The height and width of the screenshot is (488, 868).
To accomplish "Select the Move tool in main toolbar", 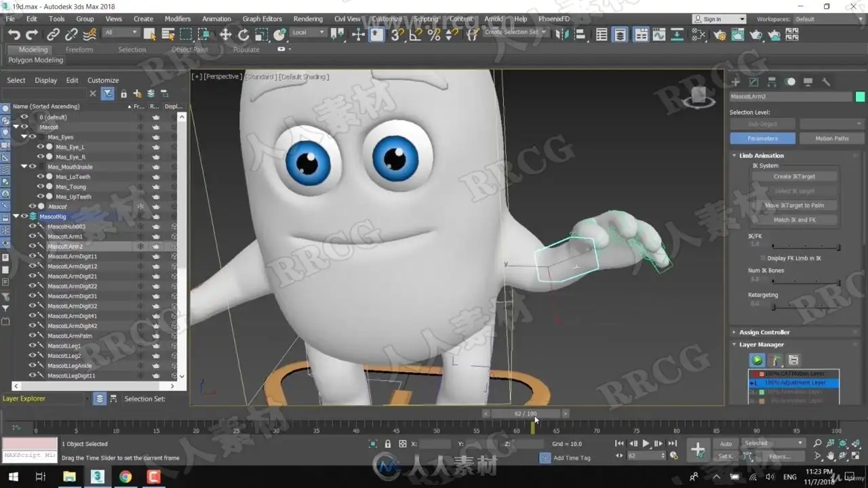I will pos(226,35).
